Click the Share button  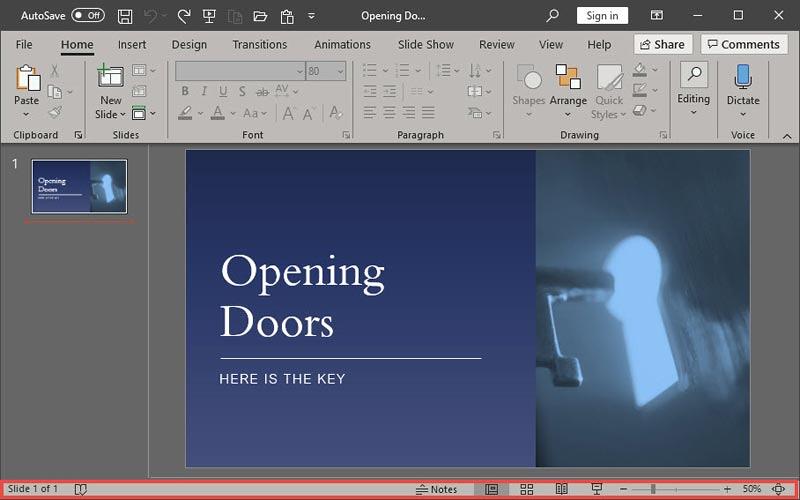(663, 44)
